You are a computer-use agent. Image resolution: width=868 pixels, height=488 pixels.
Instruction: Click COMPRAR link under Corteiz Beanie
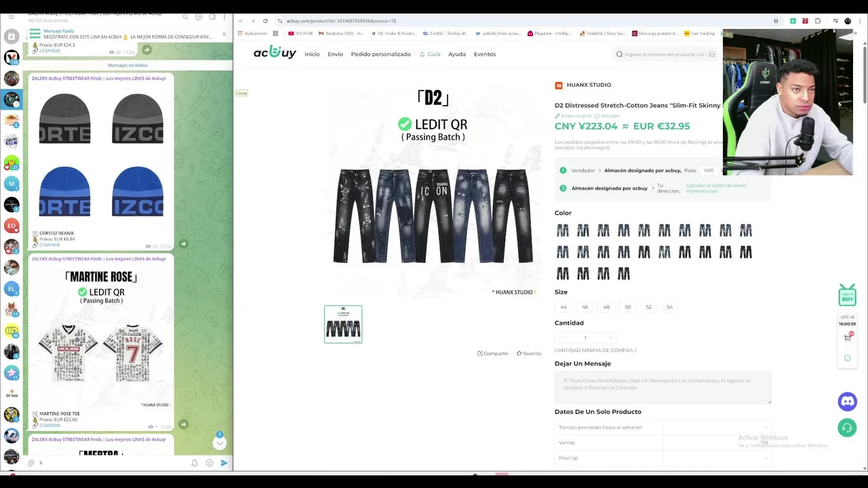click(50, 245)
